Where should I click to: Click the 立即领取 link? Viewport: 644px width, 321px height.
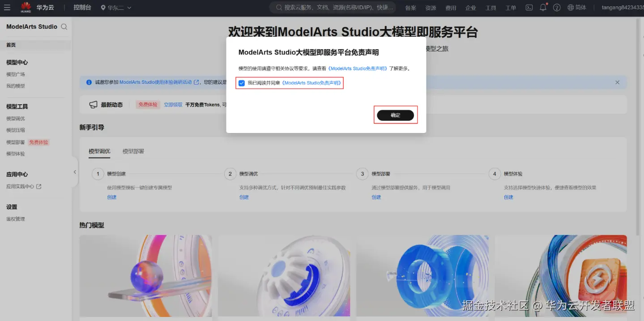pyautogui.click(x=173, y=105)
